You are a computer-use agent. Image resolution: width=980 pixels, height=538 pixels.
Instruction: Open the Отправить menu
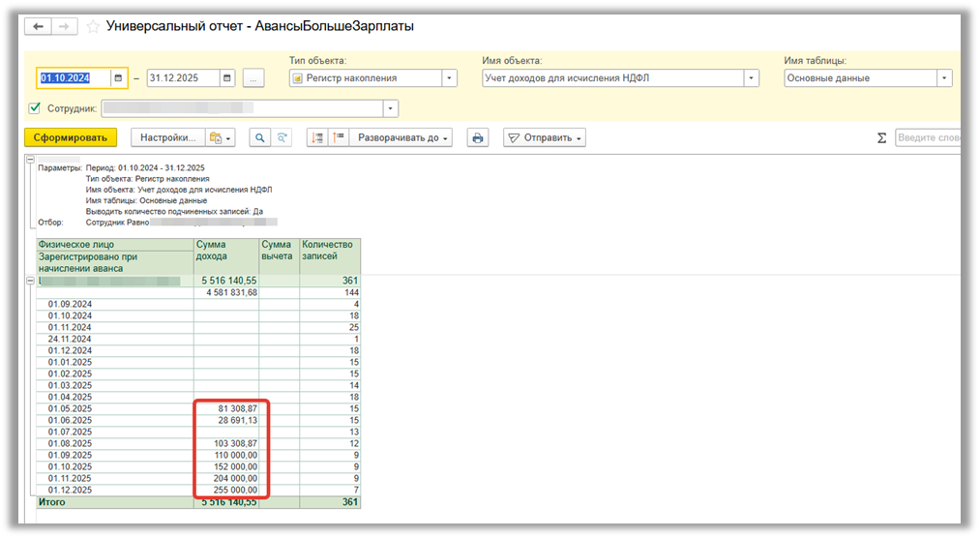point(546,138)
